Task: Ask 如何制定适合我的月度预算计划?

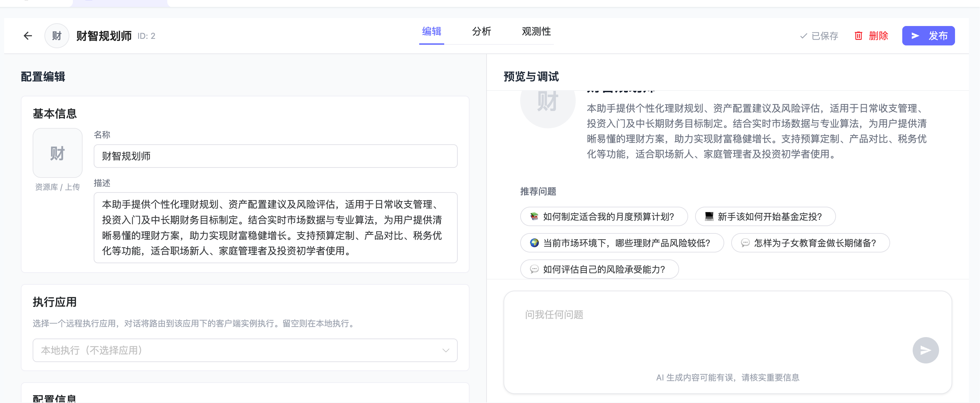Action: coord(604,216)
